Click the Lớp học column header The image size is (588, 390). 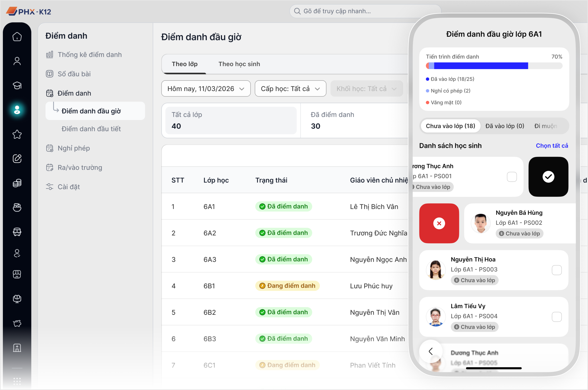click(x=216, y=180)
